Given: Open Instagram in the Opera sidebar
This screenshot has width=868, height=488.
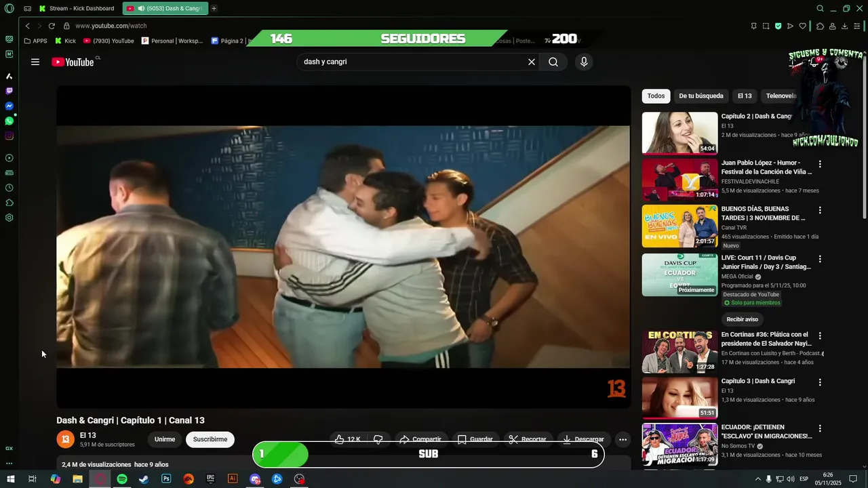Looking at the screenshot, I should 9,136.
